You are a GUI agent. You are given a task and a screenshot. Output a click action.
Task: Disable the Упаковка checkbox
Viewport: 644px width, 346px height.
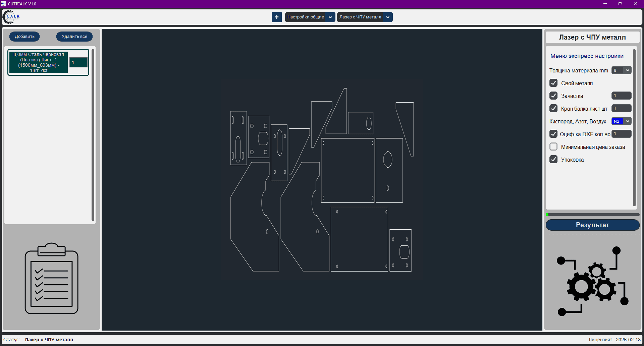pos(553,160)
